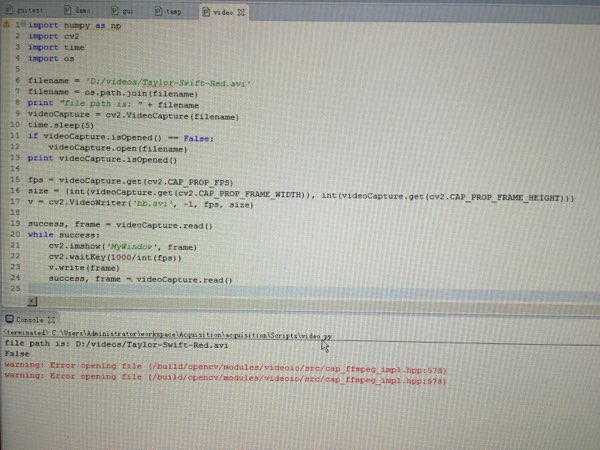Viewport: 600px width, 450px height.
Task: Click the 'MyWindow' string on line 21
Action: coord(132,247)
